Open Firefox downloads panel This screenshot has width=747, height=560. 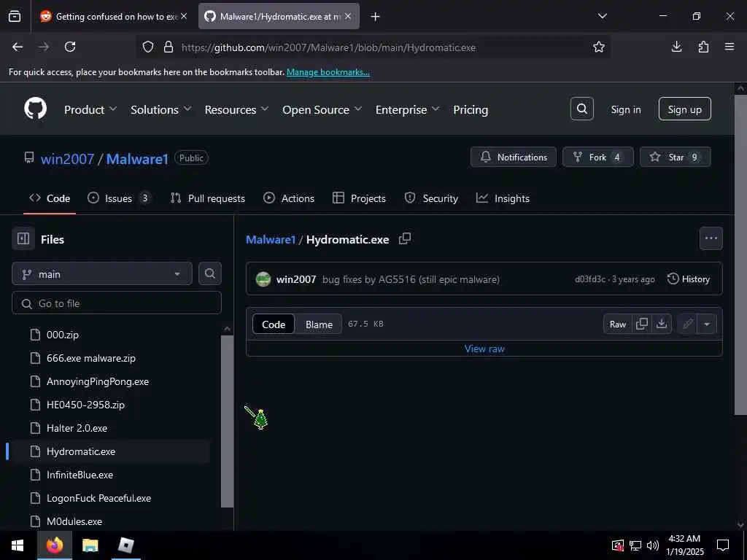[676, 47]
